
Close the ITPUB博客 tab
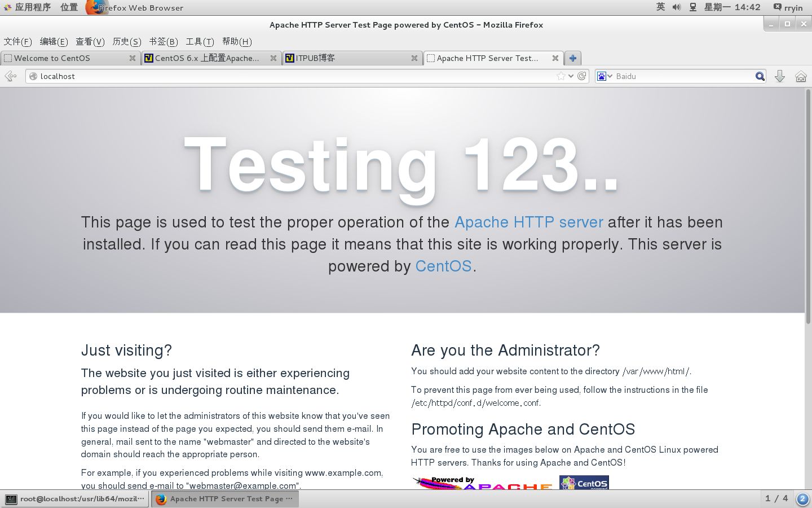414,58
